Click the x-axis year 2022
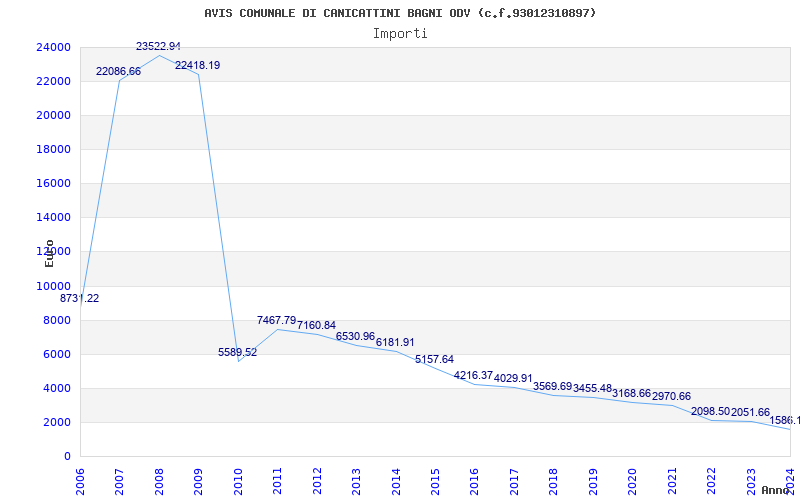Screen dimensions: 800x500 (711, 481)
